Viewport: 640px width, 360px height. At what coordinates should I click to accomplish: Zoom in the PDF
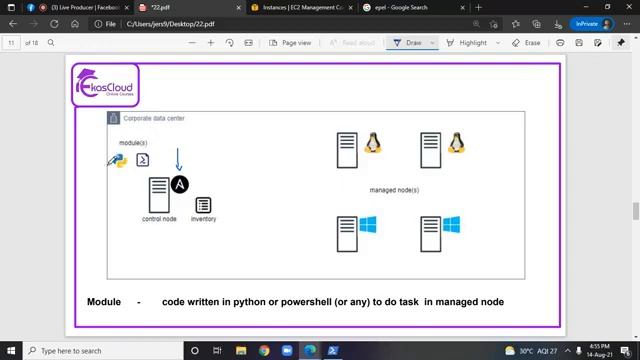coord(211,42)
